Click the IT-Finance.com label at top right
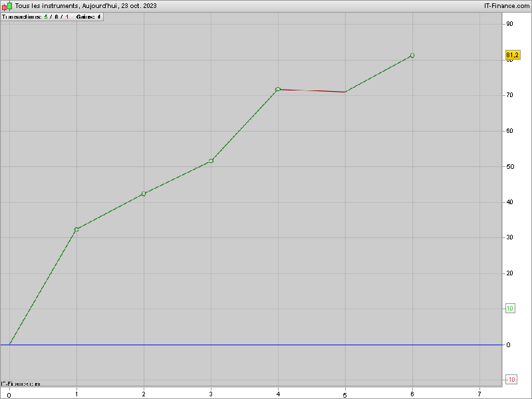This screenshot has height=399, width=532. pos(507,6)
